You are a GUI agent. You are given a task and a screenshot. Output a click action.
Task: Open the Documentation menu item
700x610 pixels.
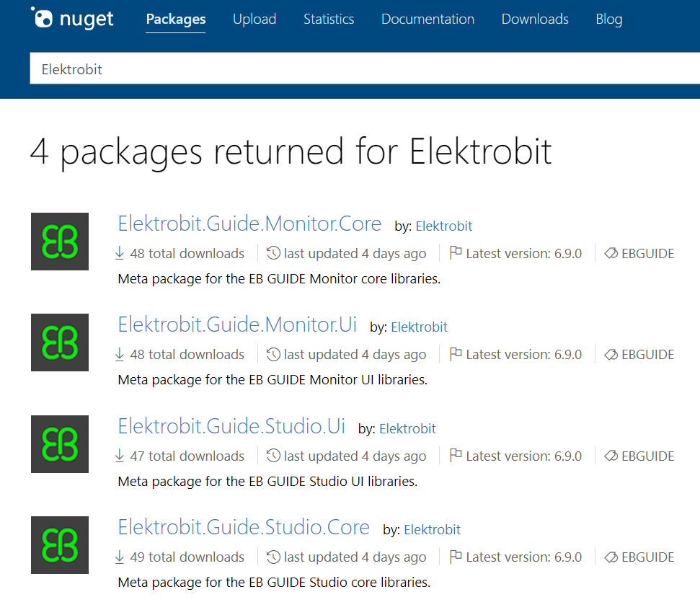427,19
